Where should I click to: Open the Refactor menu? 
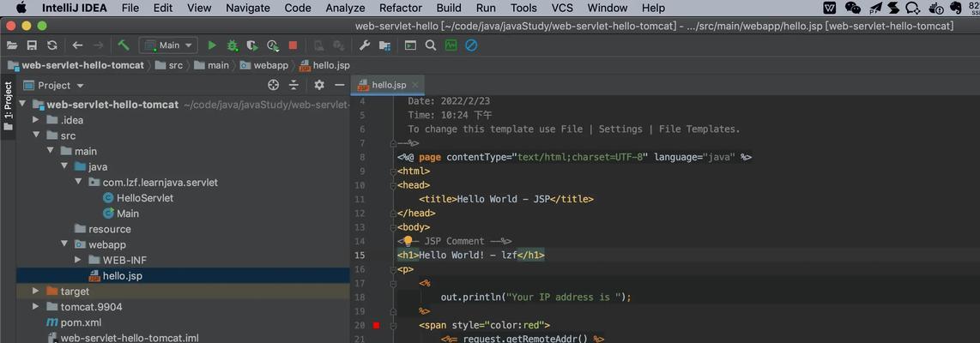401,8
